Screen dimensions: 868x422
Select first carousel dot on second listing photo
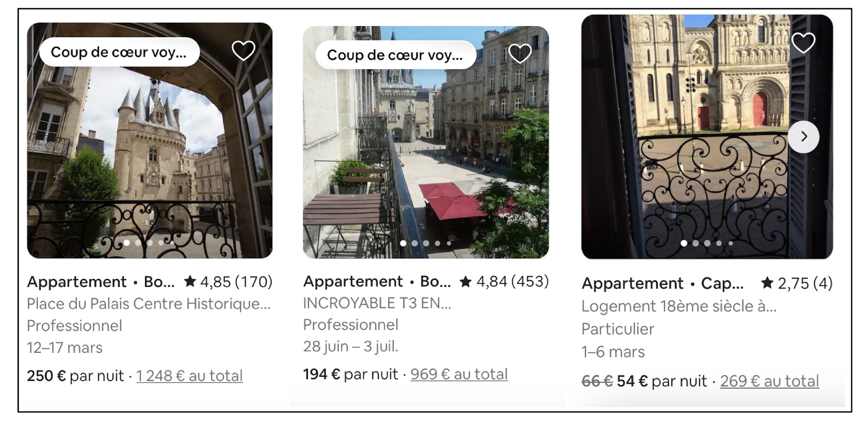click(403, 243)
